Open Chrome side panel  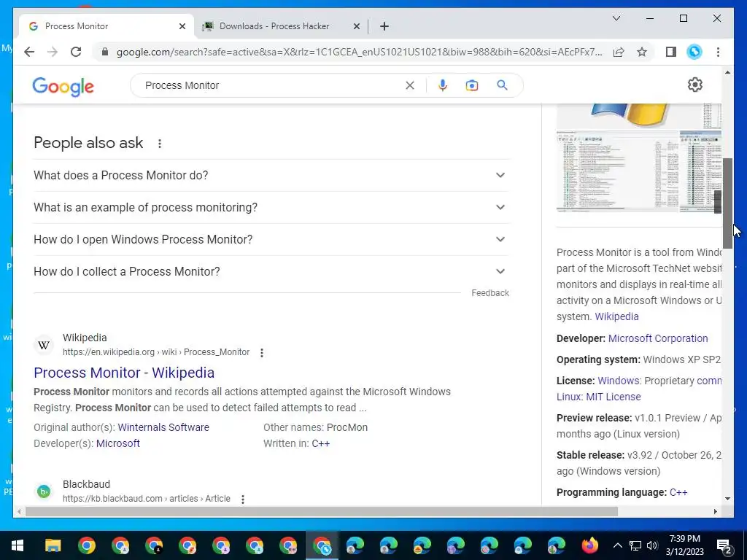point(671,52)
